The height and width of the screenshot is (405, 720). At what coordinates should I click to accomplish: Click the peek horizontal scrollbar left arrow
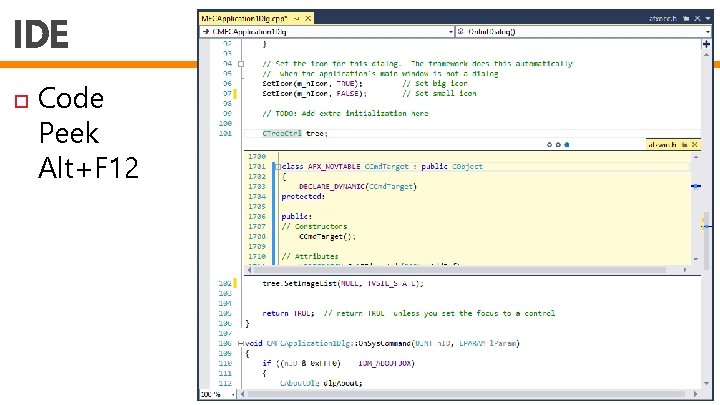pos(249,270)
